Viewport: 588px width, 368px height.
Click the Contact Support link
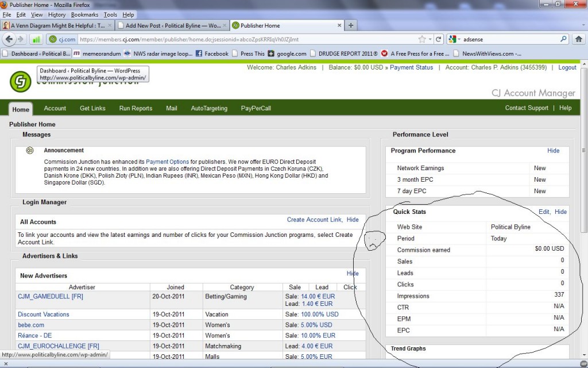click(527, 108)
